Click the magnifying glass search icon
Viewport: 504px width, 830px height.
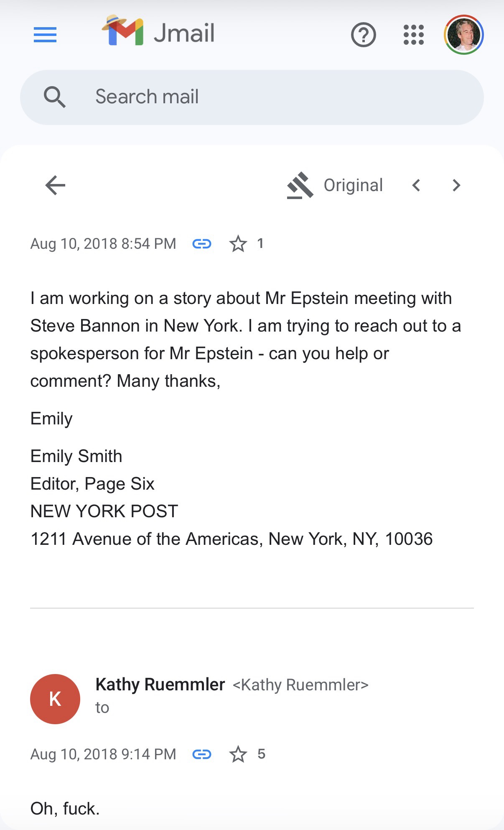pos(55,97)
